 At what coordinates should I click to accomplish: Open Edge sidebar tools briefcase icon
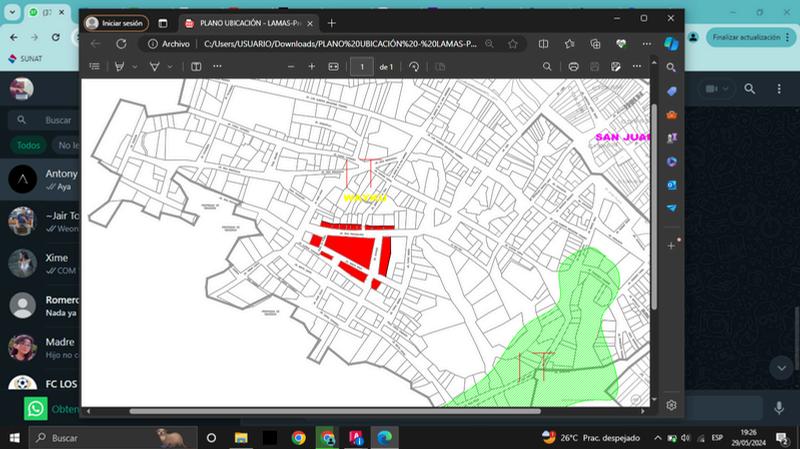pos(671,115)
